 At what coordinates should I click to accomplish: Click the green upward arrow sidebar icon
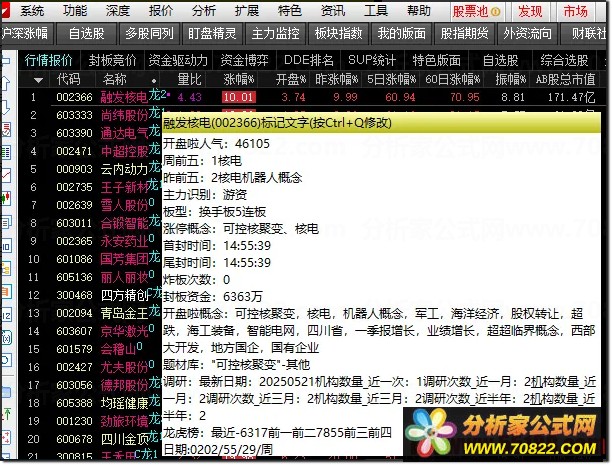pos(6,413)
